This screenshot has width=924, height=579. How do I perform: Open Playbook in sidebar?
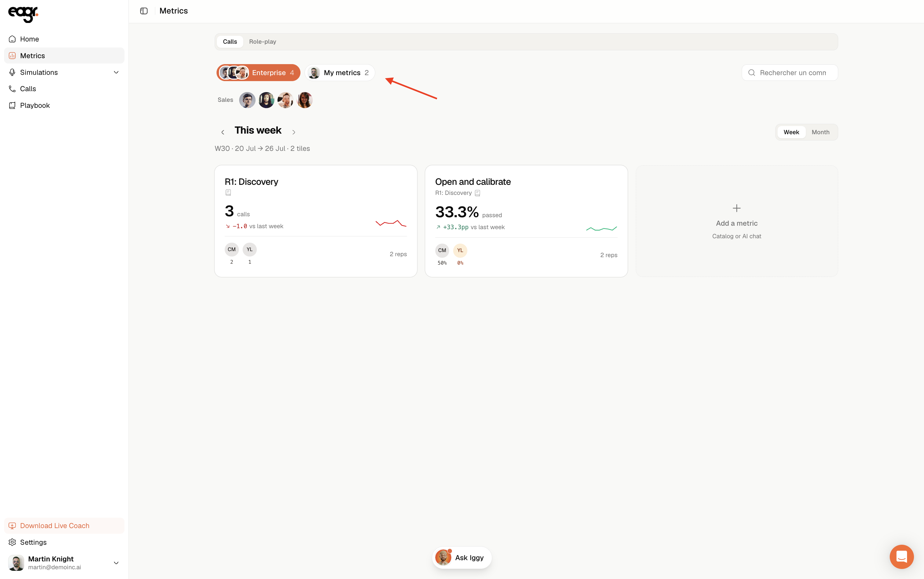pos(64,105)
